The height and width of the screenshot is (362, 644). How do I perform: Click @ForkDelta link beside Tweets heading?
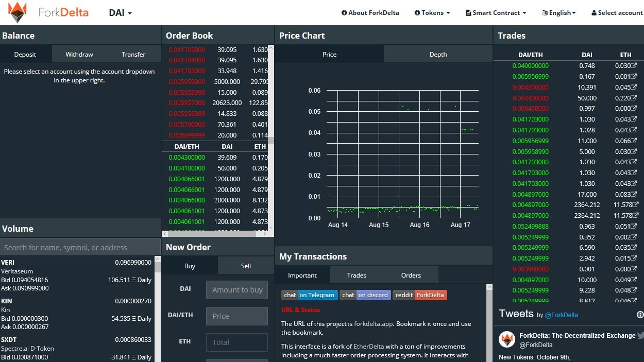[x=562, y=315]
